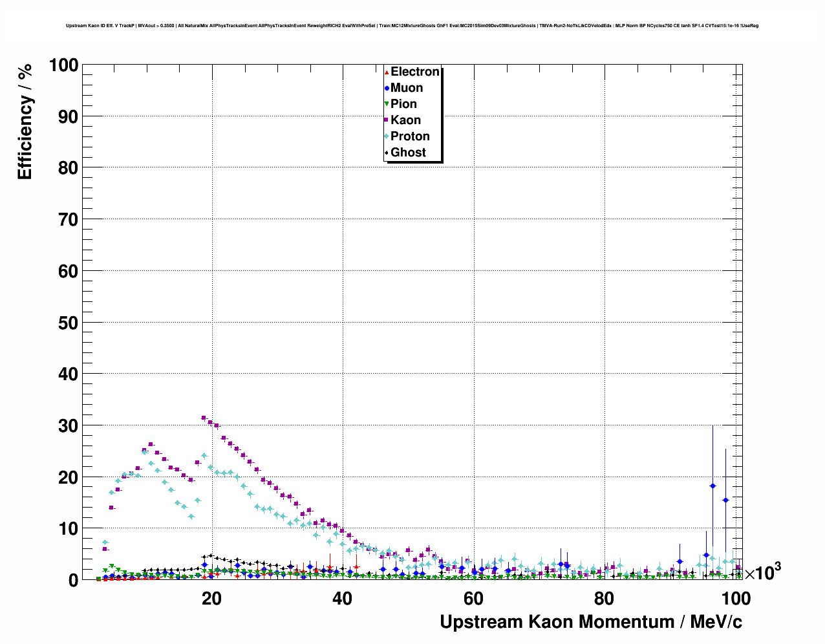Click the ×10³ exponent label
Image resolution: width=825 pixels, height=644 pixels.
(763, 572)
